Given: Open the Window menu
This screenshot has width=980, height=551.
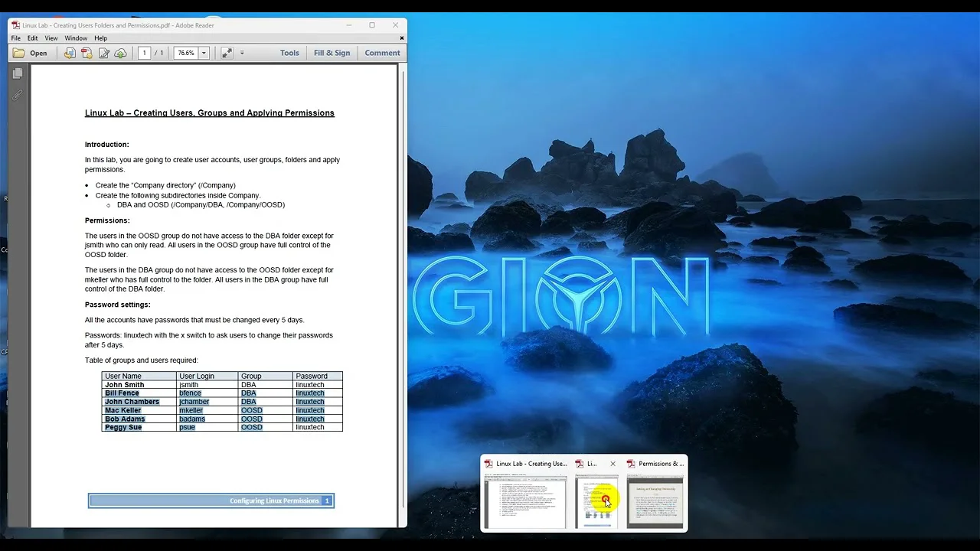Looking at the screenshot, I should click(x=76, y=38).
